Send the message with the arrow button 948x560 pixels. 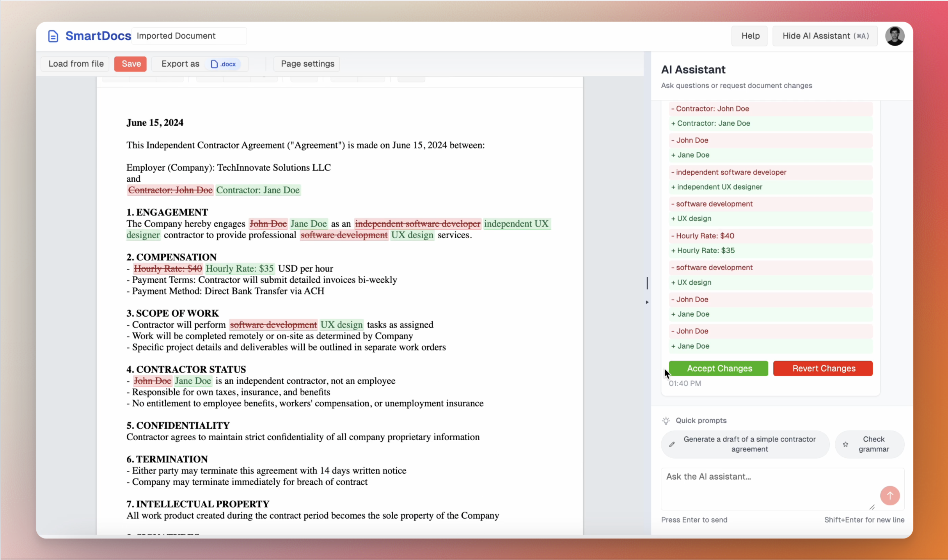(889, 495)
